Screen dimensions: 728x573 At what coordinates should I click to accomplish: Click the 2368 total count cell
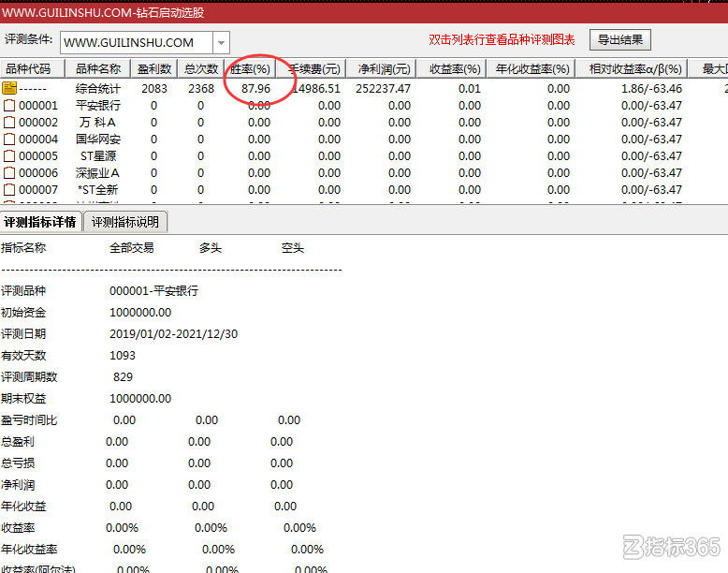[x=201, y=88]
